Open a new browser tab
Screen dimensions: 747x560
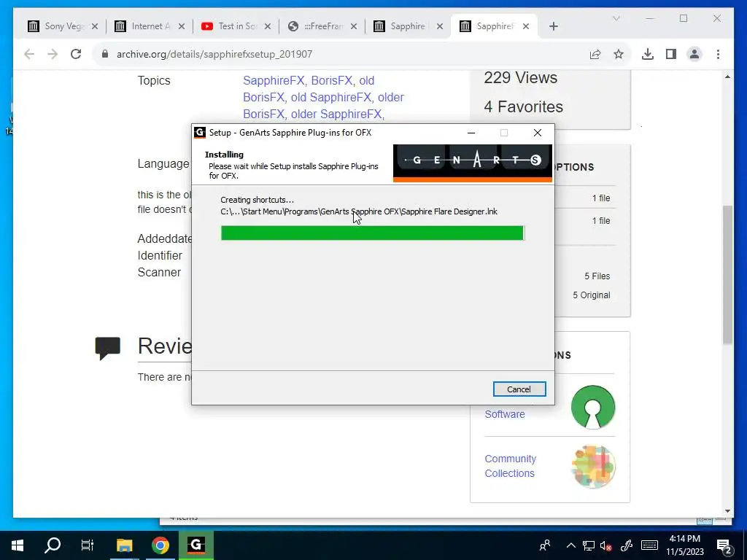coord(554,26)
